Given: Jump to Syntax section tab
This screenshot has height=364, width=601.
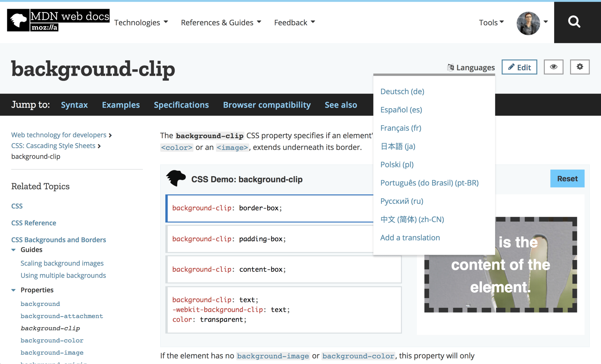Looking at the screenshot, I should [74, 105].
